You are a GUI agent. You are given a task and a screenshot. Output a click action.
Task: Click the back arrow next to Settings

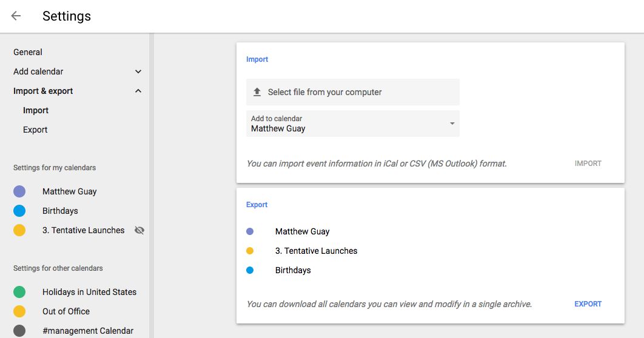pyautogui.click(x=16, y=16)
